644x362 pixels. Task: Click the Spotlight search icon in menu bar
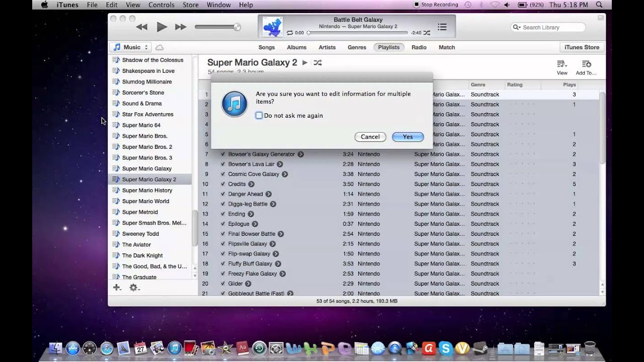pos(599,5)
